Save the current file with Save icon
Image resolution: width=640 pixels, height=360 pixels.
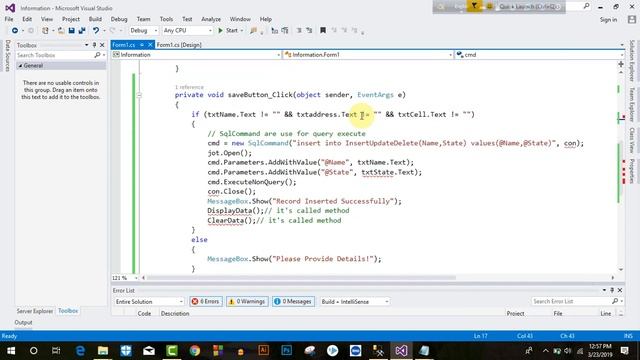(71, 31)
